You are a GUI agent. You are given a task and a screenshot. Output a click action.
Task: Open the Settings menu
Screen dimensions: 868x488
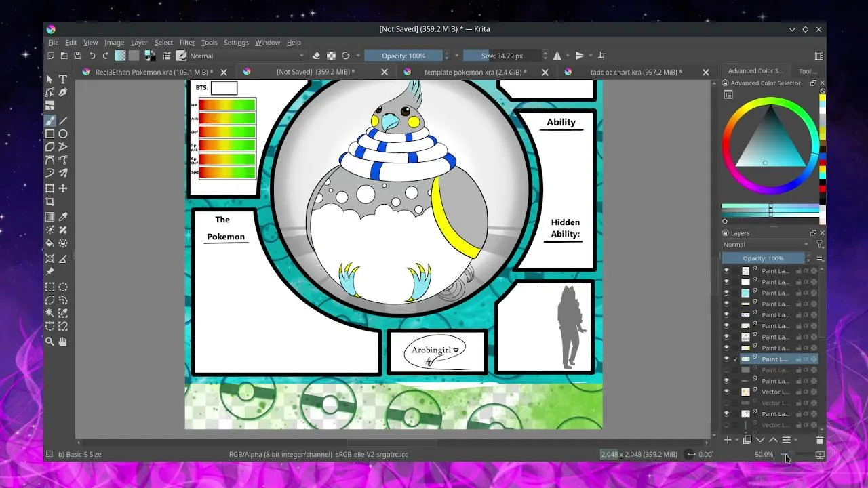(x=236, y=42)
